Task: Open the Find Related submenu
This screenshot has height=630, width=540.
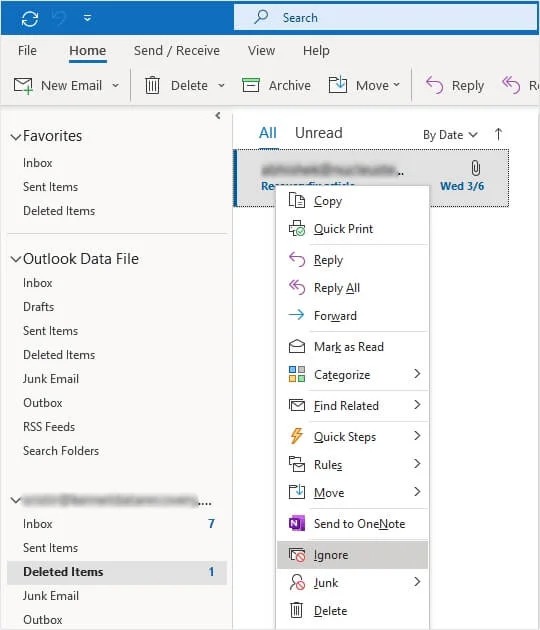Action: (352, 406)
